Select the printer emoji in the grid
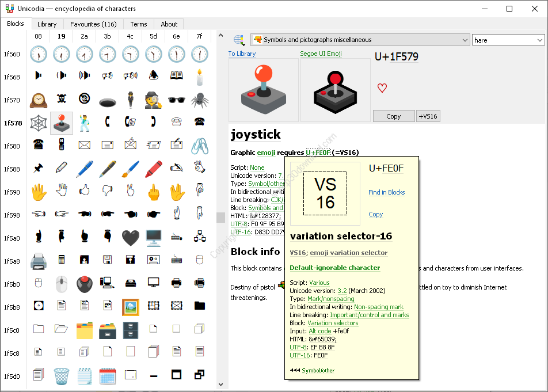 coord(38,261)
